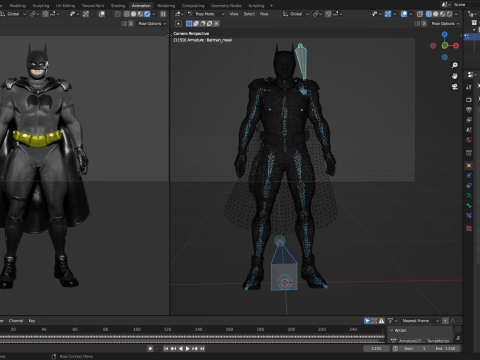Open the object properties tab (orange square)

469,166
